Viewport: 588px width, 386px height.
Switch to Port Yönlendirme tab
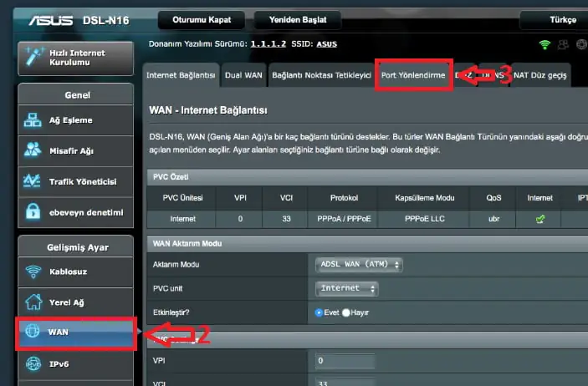pos(414,75)
